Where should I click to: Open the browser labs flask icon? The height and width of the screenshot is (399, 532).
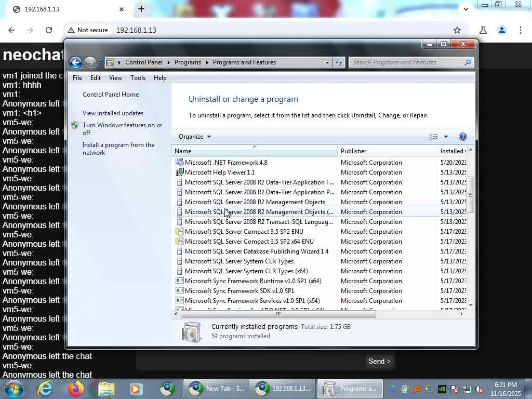click(x=483, y=30)
